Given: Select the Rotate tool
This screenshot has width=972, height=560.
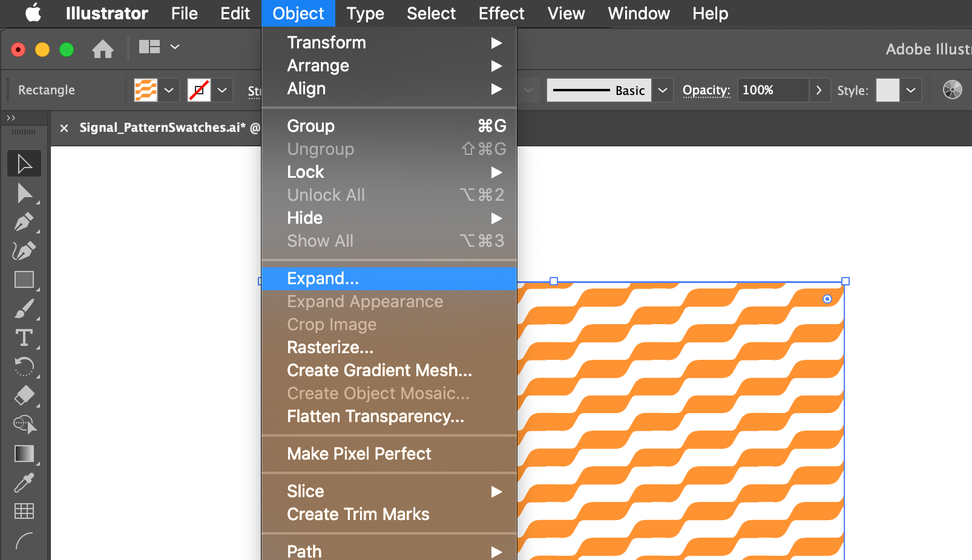Looking at the screenshot, I should [x=24, y=366].
